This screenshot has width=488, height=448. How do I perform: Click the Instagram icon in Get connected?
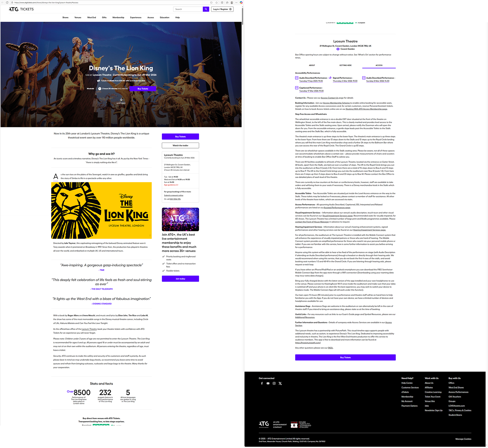coord(274,383)
